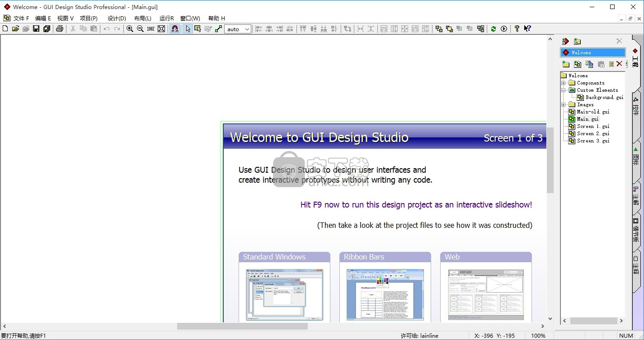Close the project panel with the X
The image size is (644, 340).
click(619, 41)
